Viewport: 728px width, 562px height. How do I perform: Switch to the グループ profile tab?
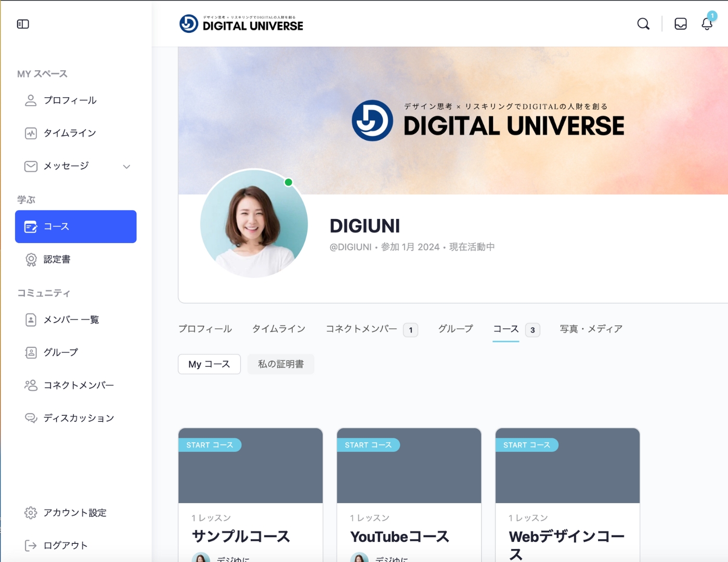(x=456, y=329)
